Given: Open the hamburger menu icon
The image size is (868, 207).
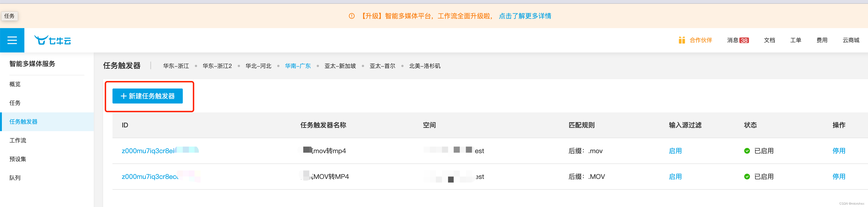Looking at the screenshot, I should tap(12, 40).
